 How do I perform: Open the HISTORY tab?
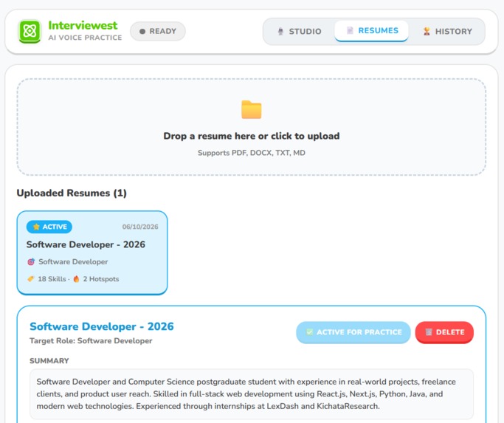[x=448, y=31]
